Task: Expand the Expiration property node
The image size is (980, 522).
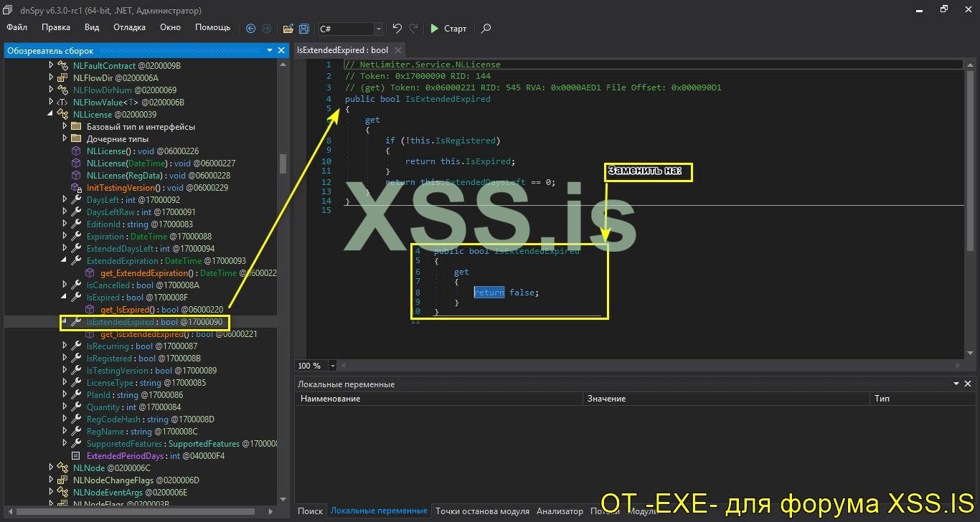Action: [65, 237]
